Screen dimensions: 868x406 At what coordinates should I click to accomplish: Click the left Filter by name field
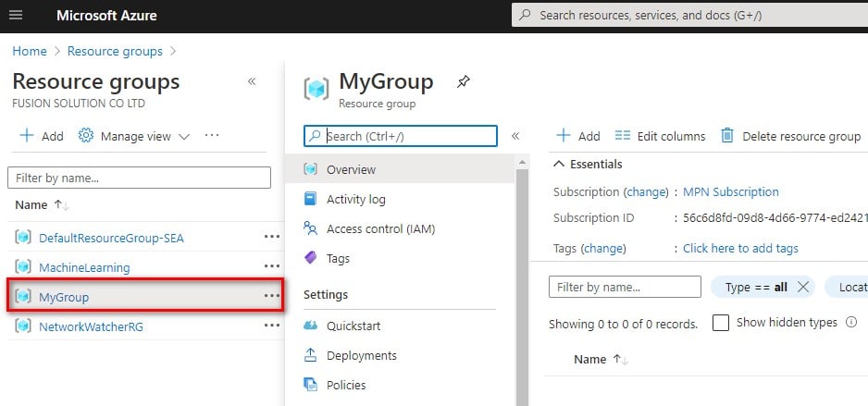[139, 178]
